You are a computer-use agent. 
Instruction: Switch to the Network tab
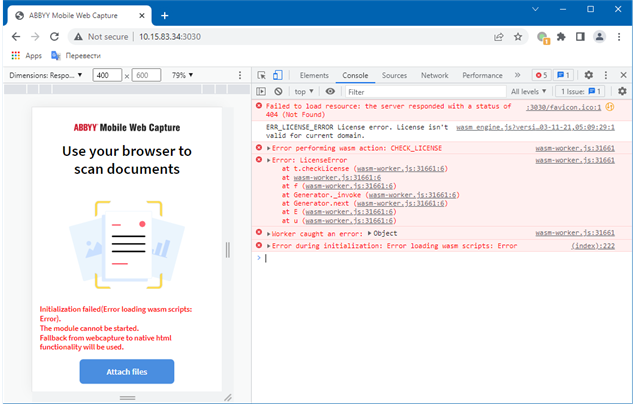pyautogui.click(x=435, y=75)
